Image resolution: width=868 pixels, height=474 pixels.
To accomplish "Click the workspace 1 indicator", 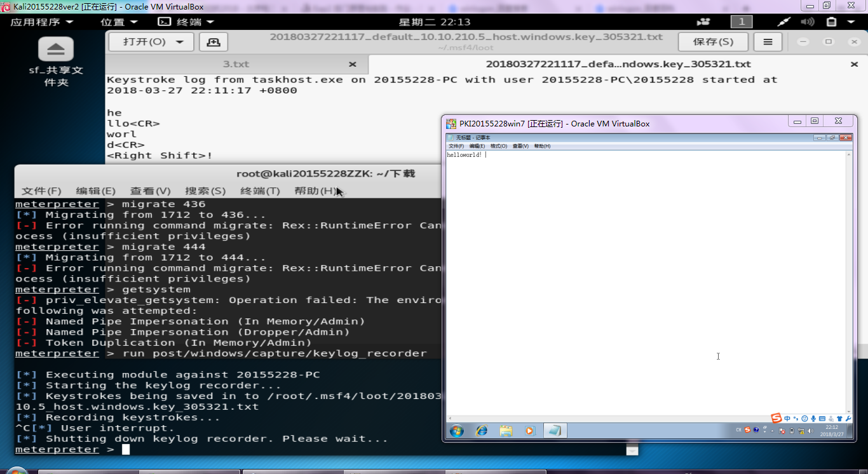I will [x=741, y=22].
